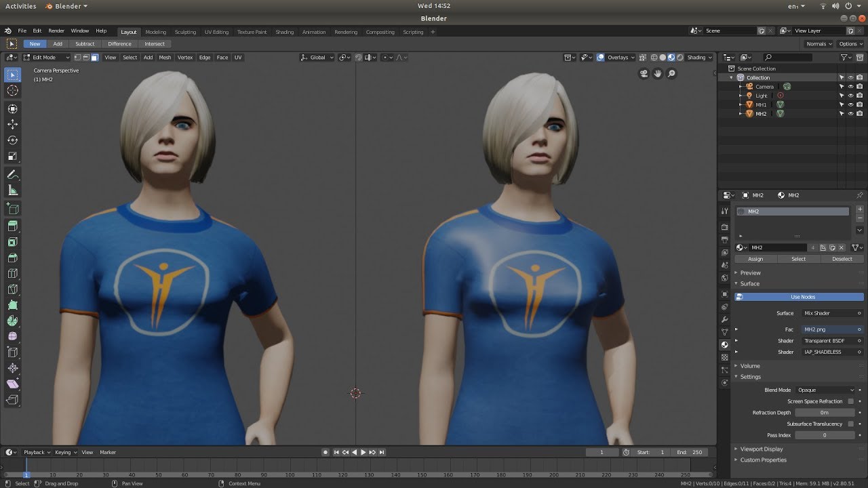This screenshot has width=868, height=488.
Task: Open the Modifiers wrench properties tab
Action: pos(725,319)
